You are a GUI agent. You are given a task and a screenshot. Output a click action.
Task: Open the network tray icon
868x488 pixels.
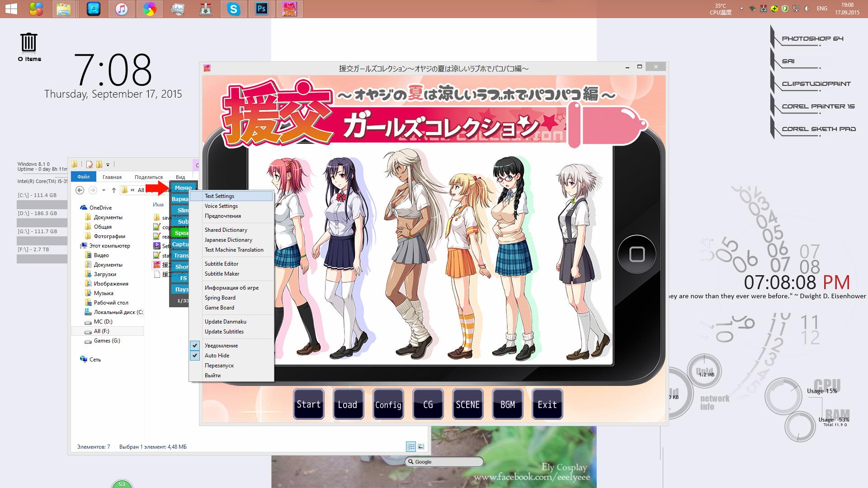[x=797, y=9]
